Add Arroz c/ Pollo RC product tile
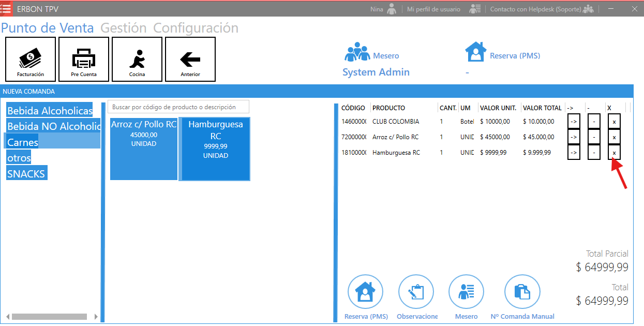The width and height of the screenshot is (644, 326). pyautogui.click(x=144, y=149)
